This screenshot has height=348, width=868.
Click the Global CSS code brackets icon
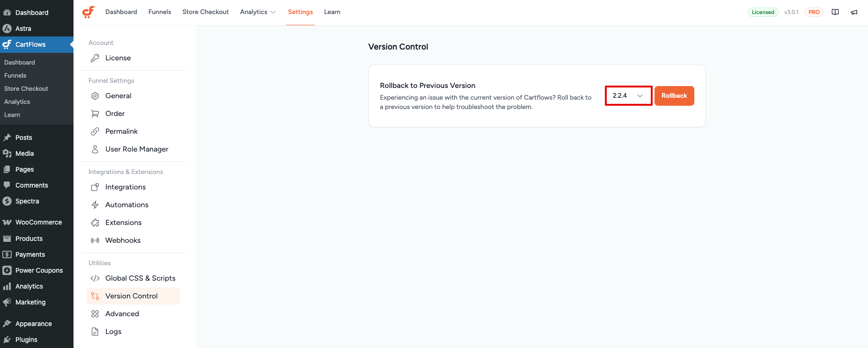pyautogui.click(x=95, y=278)
